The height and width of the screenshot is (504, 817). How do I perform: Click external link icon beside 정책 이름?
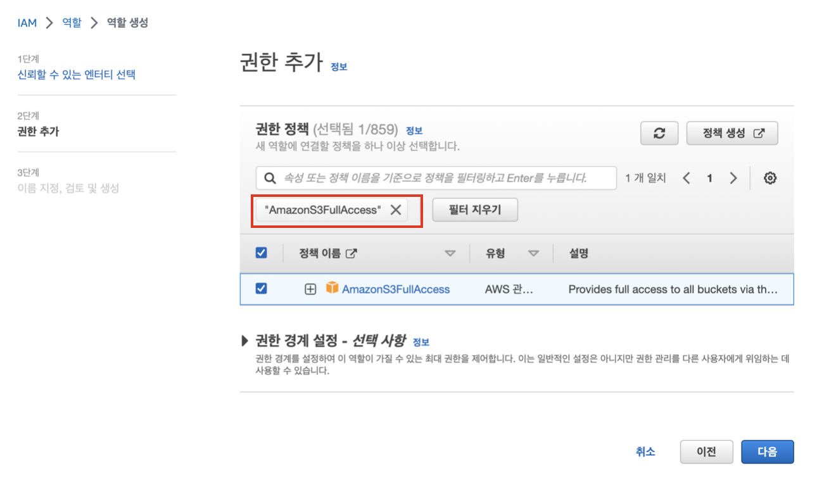(x=351, y=253)
